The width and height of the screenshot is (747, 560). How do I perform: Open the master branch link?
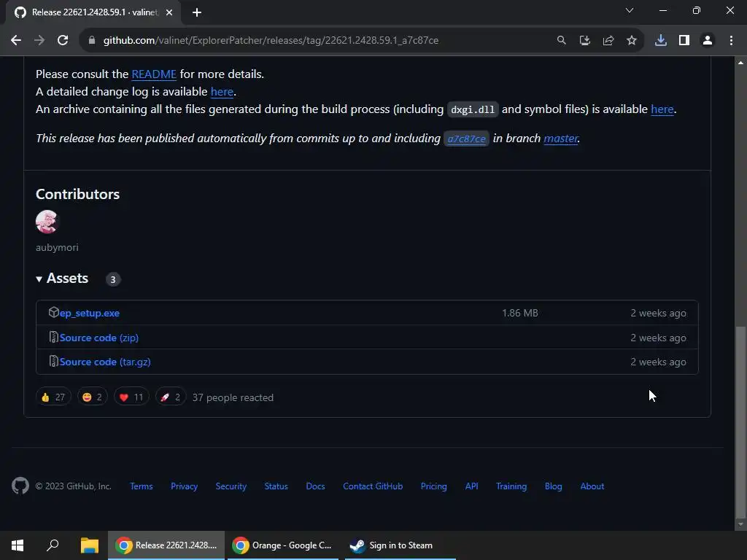coord(561,138)
